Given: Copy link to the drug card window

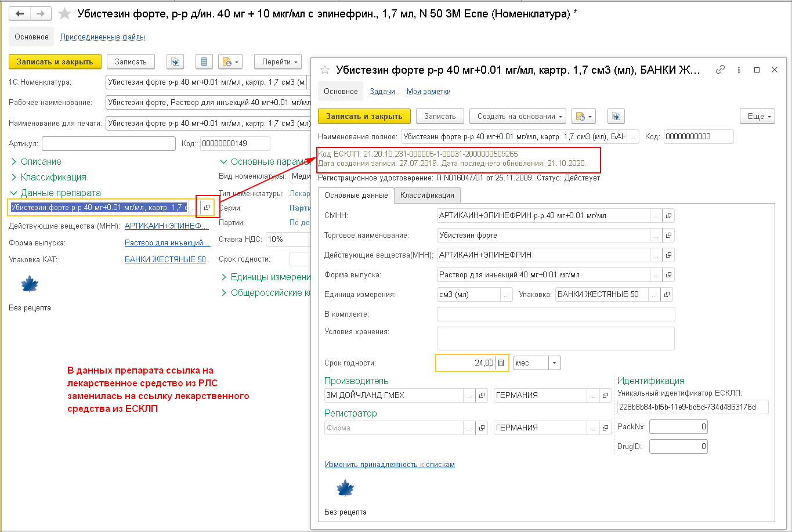Looking at the screenshot, I should [x=720, y=70].
